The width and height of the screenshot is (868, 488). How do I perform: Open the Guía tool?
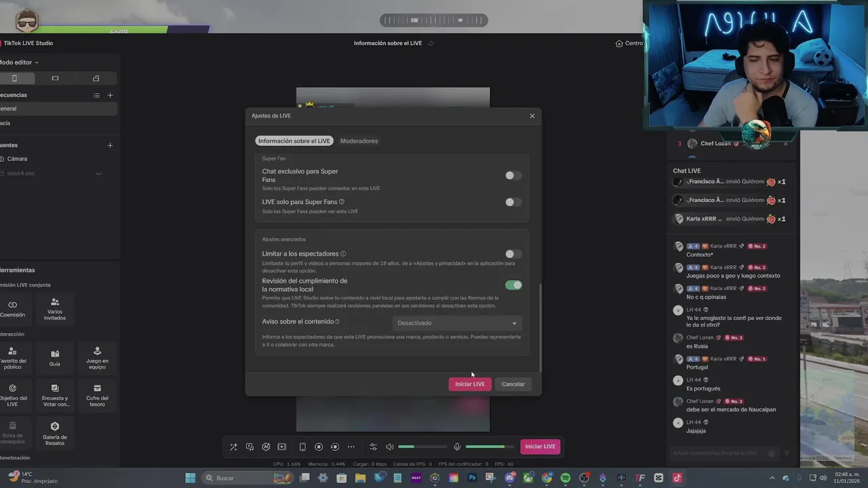point(55,357)
